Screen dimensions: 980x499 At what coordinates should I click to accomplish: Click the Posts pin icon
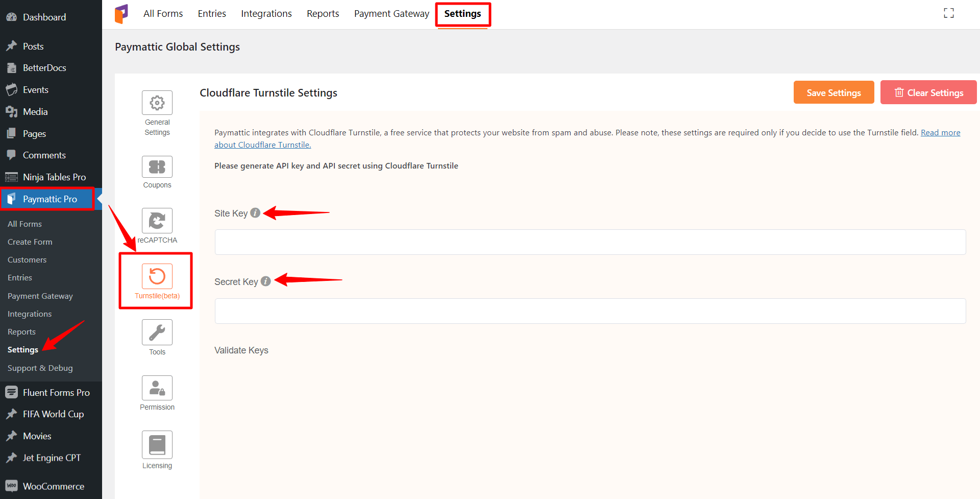pyautogui.click(x=12, y=46)
